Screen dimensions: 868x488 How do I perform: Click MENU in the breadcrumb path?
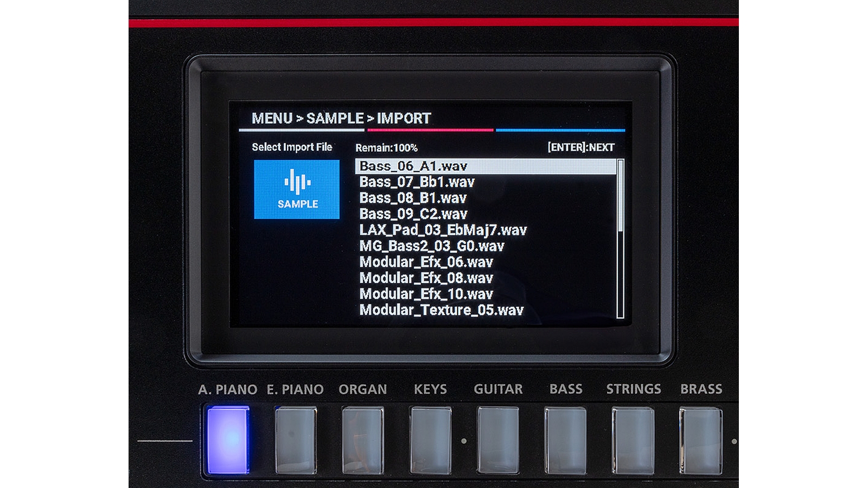(x=272, y=118)
